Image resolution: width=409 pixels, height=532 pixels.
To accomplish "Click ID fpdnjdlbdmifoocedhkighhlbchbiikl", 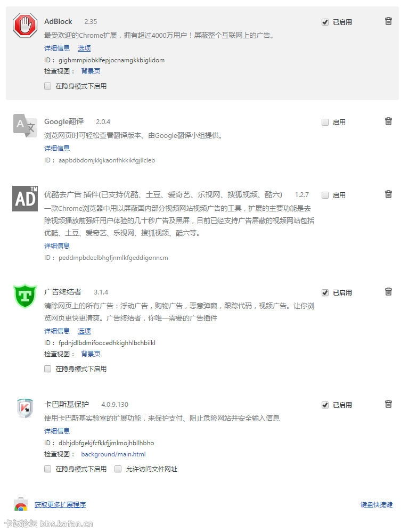I will point(107,342).
